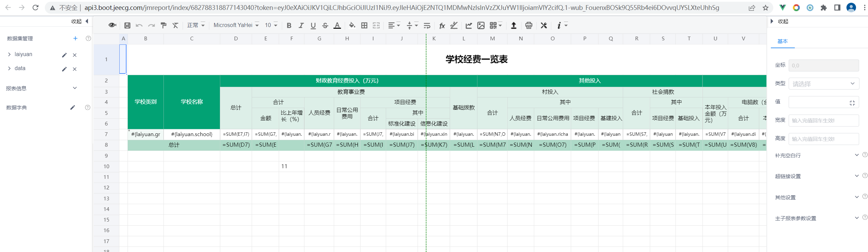The image size is (868, 252).
Task: Edit the laiyuan dataset
Action: coord(64,55)
